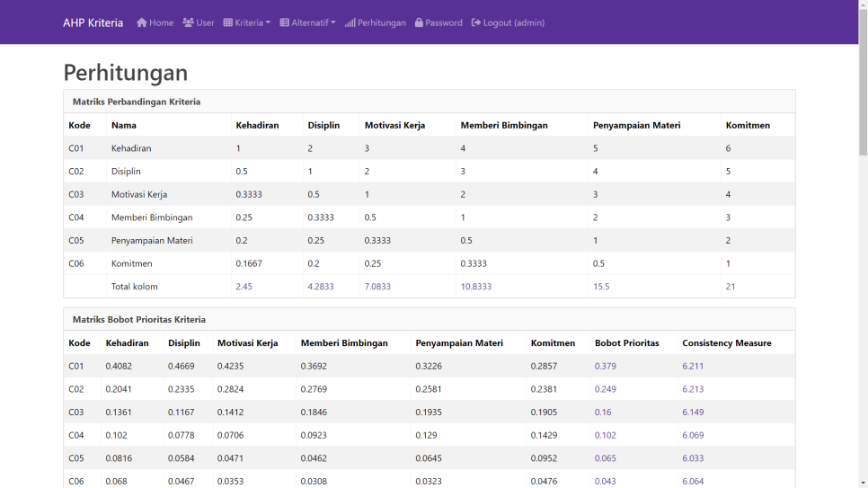The image size is (868, 488).
Task: Click the Matriks Perbandingan Kriteria card header
Action: pos(429,102)
